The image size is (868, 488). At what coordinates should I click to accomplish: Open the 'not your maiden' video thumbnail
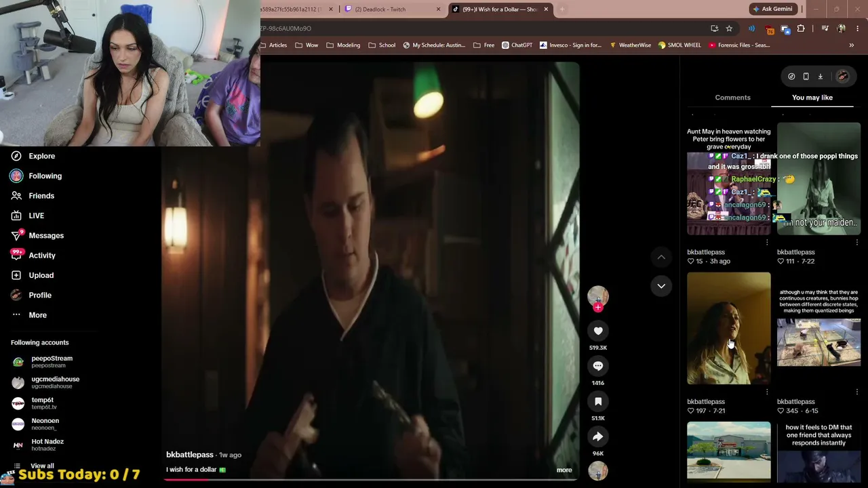point(818,179)
